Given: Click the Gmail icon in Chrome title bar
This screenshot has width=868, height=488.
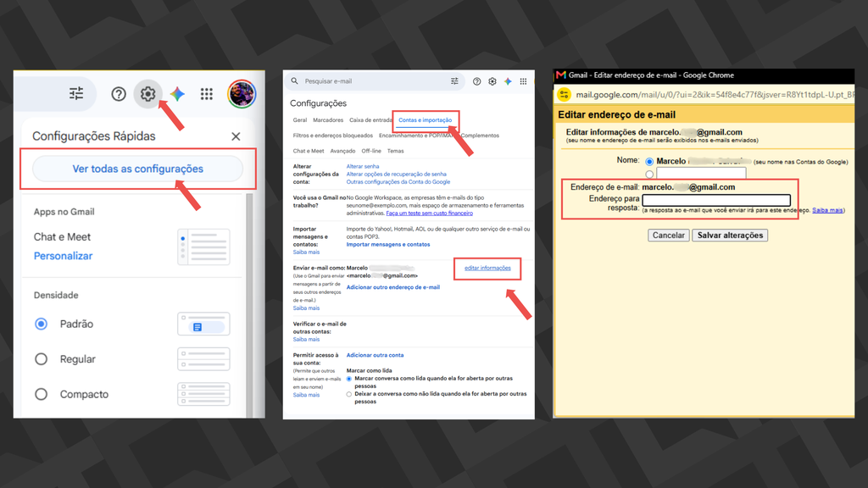Looking at the screenshot, I should click(x=561, y=75).
